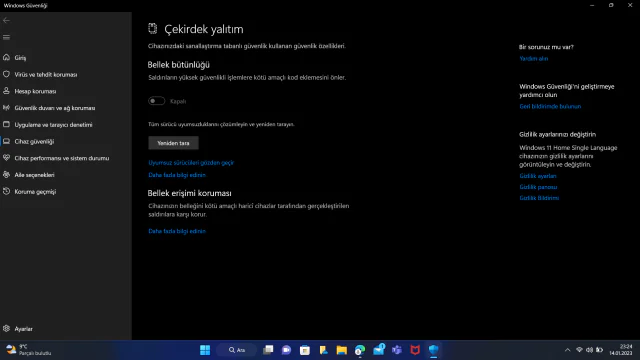Click the Cihaz güvenliği laptop icon
Image resolution: width=640 pixels, height=360 pixels.
(x=6, y=141)
